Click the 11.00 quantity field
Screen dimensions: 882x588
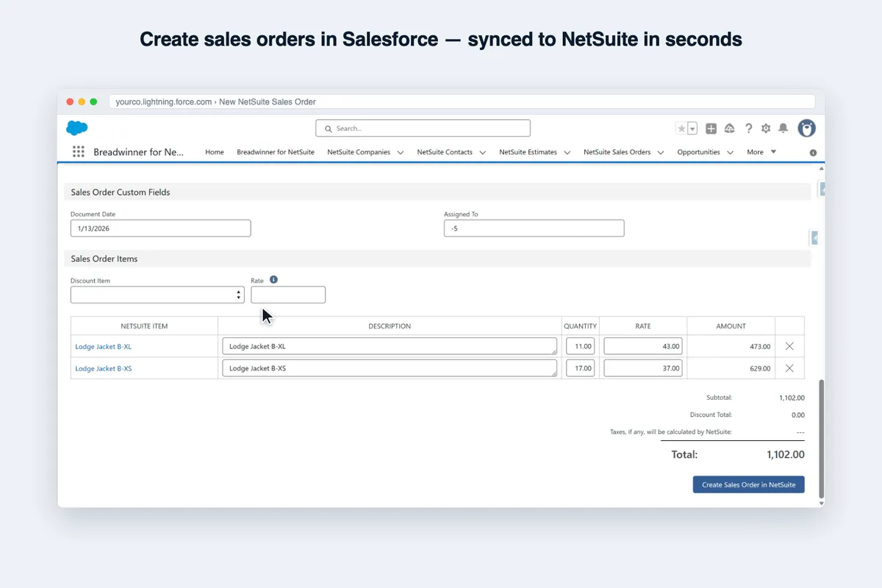point(581,346)
